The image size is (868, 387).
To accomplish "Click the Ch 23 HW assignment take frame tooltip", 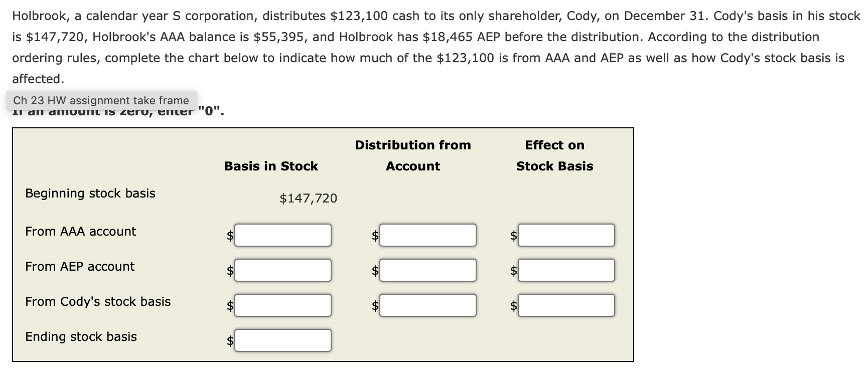I will point(102,100).
